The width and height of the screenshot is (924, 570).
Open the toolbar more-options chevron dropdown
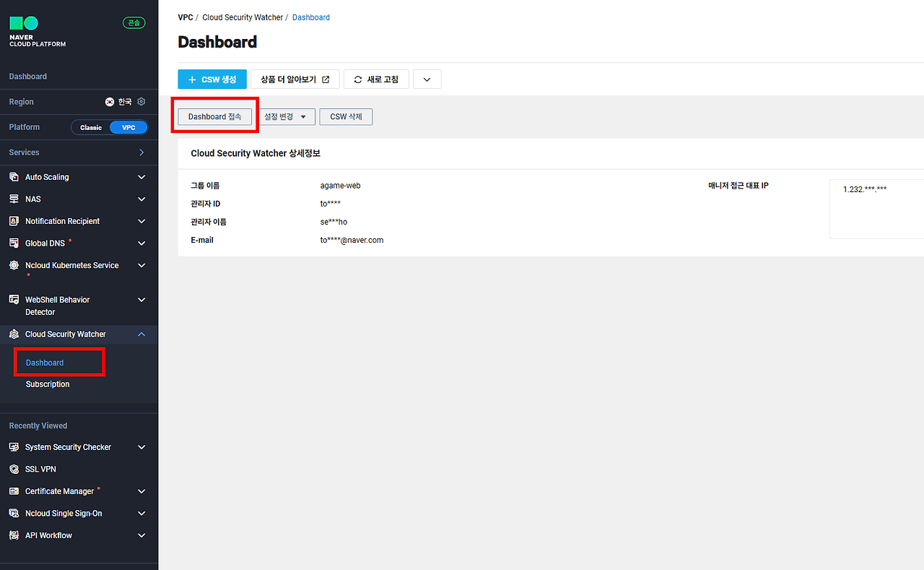coord(427,79)
